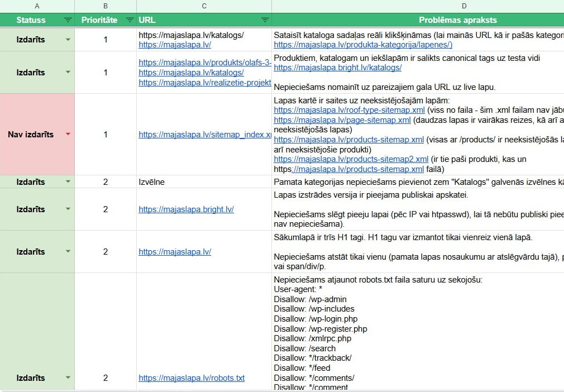Open the majaslapa.lv/robots.txt link
Screen dimensions: 564x392
[x=192, y=378]
